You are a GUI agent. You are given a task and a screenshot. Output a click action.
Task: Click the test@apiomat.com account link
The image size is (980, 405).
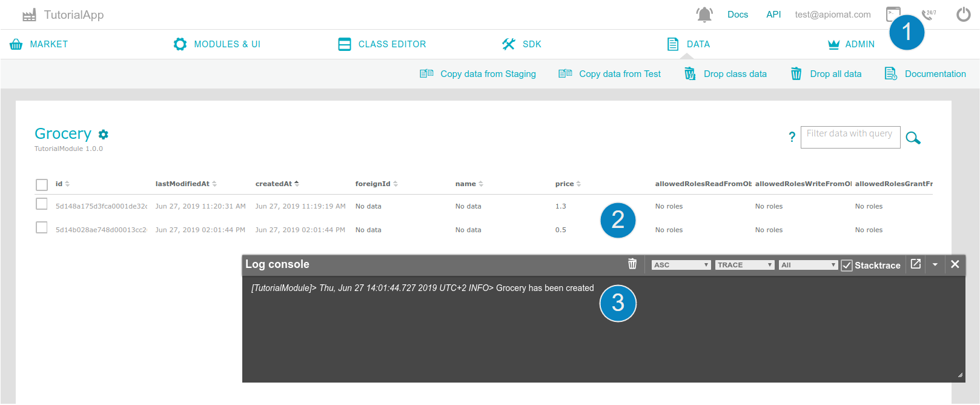pos(833,15)
